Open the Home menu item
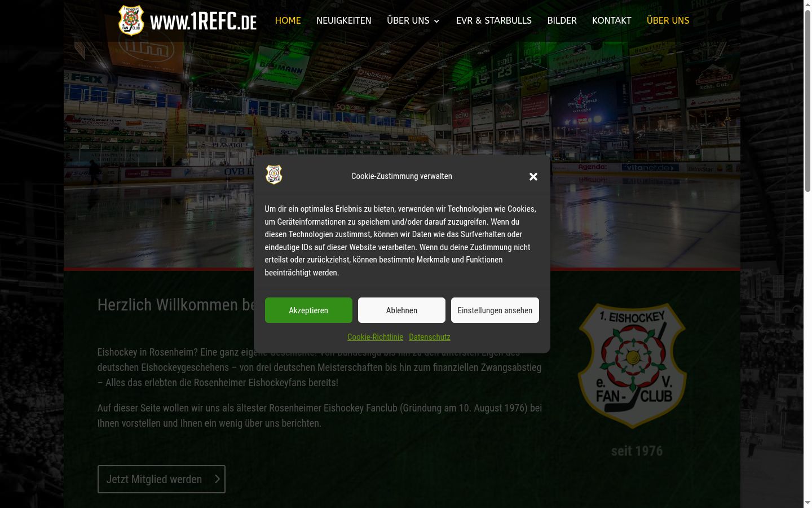 point(288,20)
